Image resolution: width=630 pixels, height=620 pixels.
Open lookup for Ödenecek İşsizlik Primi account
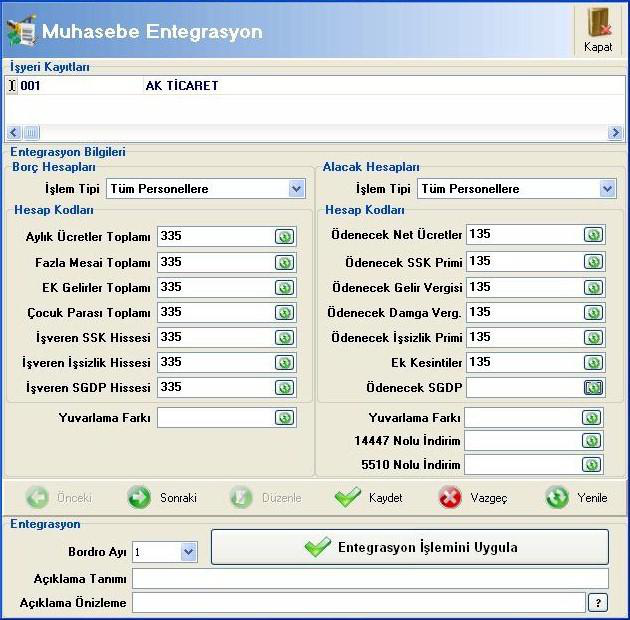[x=593, y=338]
